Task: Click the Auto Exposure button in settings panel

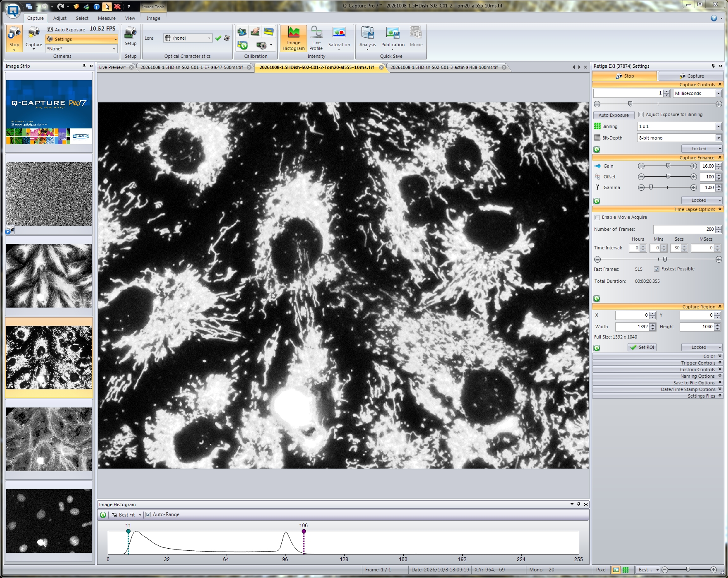Action: (614, 115)
